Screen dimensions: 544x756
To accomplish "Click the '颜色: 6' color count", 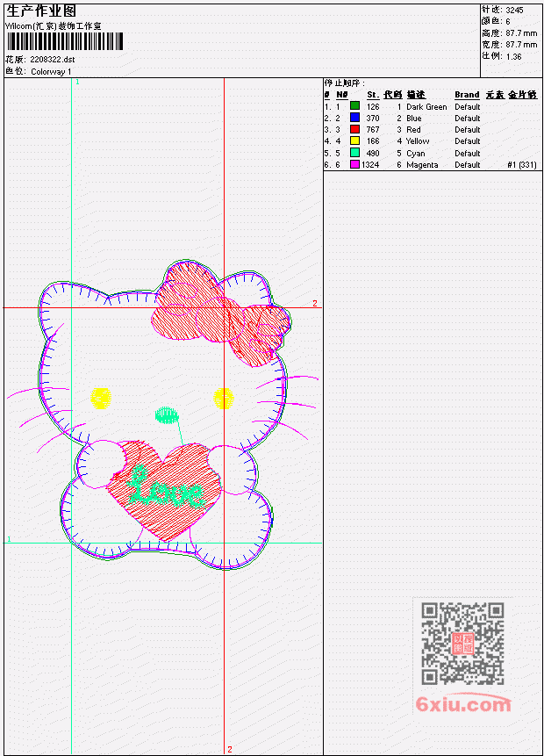I will click(x=496, y=21).
